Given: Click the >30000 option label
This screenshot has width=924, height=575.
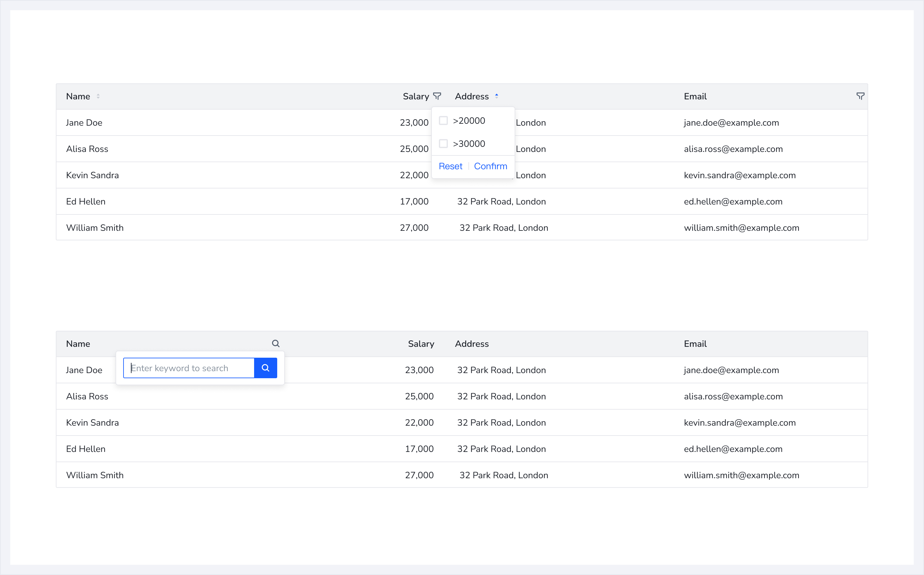Looking at the screenshot, I should 469,144.
